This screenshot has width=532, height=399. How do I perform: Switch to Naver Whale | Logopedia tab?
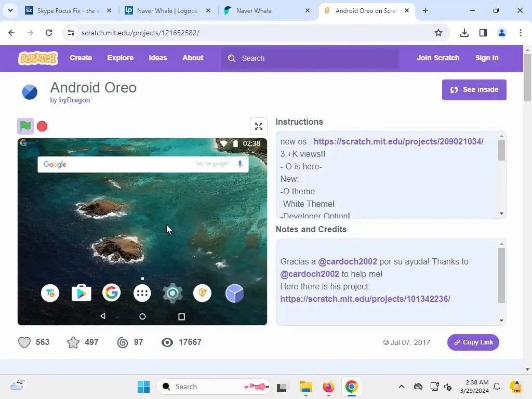click(167, 10)
